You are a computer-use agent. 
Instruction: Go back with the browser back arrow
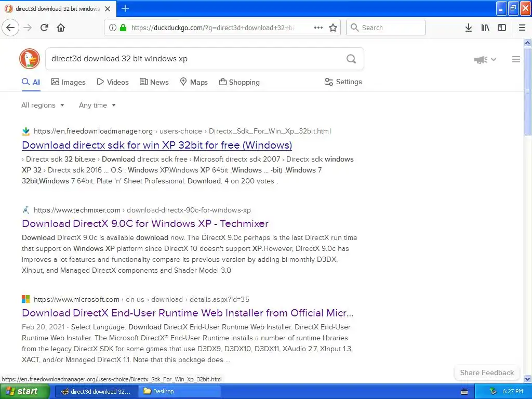(10, 28)
